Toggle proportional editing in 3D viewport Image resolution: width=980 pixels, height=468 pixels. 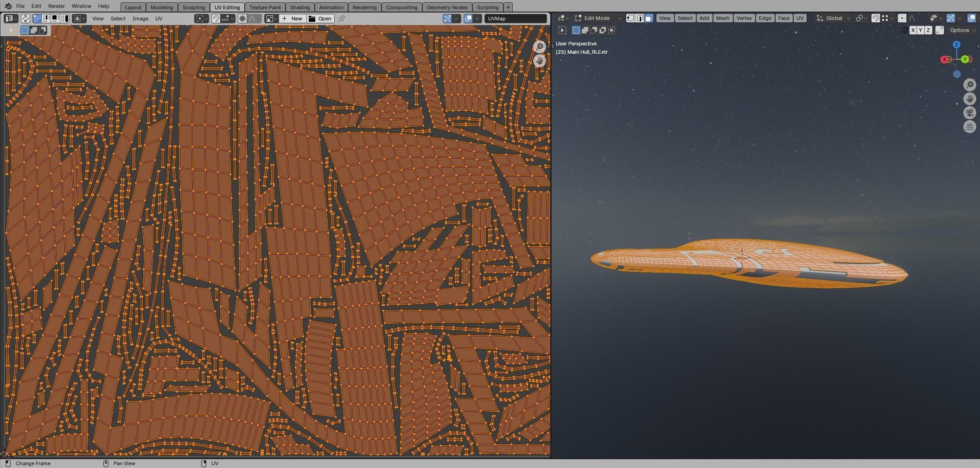point(902,18)
